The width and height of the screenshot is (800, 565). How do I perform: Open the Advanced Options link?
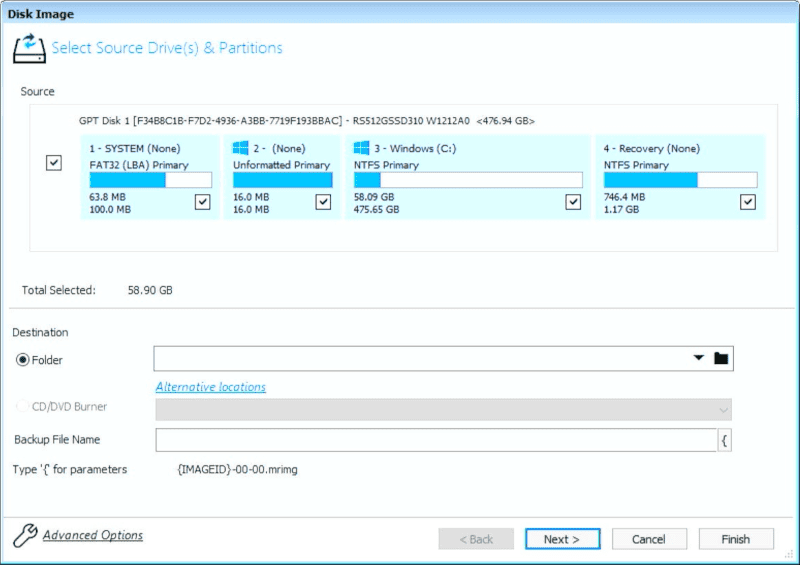92,535
